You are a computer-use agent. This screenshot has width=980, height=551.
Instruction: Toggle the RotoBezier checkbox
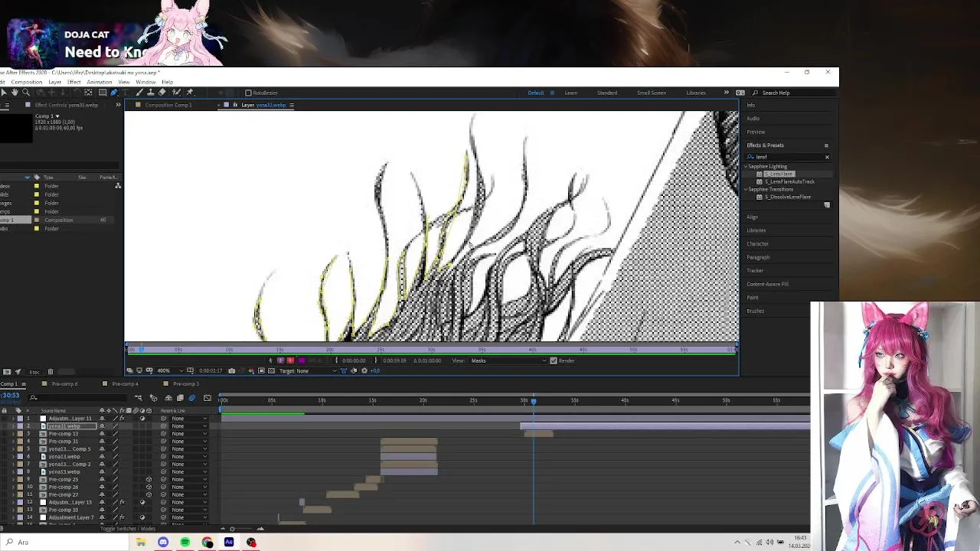[x=248, y=93]
